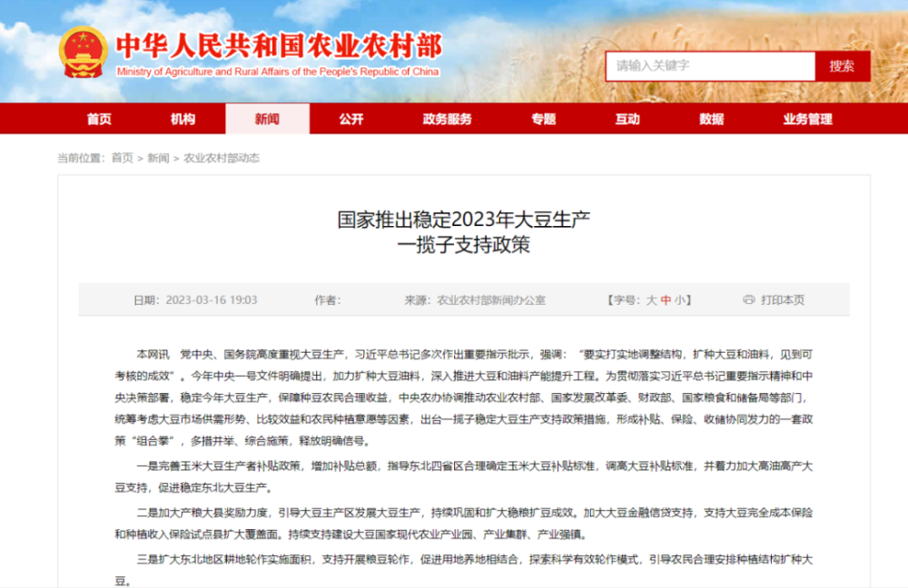Click the printer icon beside 打印本页
Screen dimensions: 908x588
pos(749,299)
